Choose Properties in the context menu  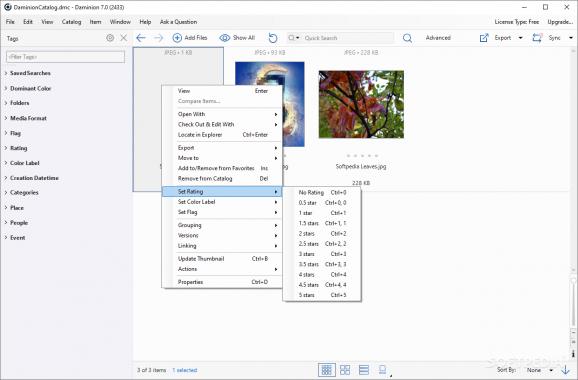point(222,282)
